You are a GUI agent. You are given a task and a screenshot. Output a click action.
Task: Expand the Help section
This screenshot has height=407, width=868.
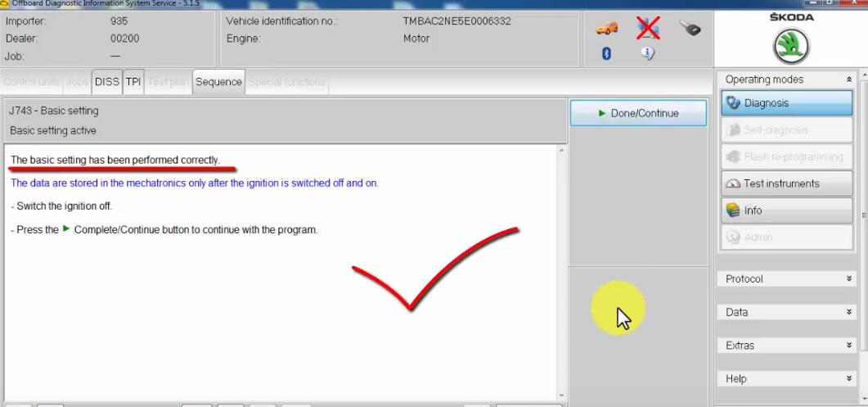pos(787,378)
